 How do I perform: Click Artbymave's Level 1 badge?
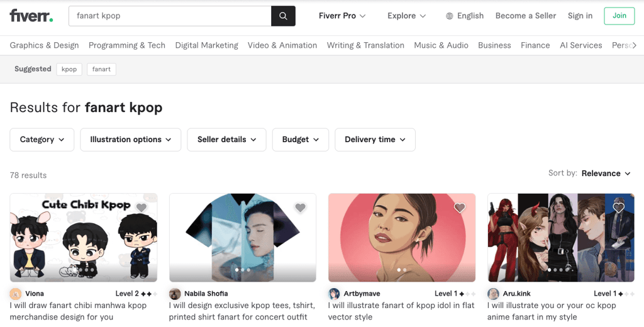(x=455, y=294)
